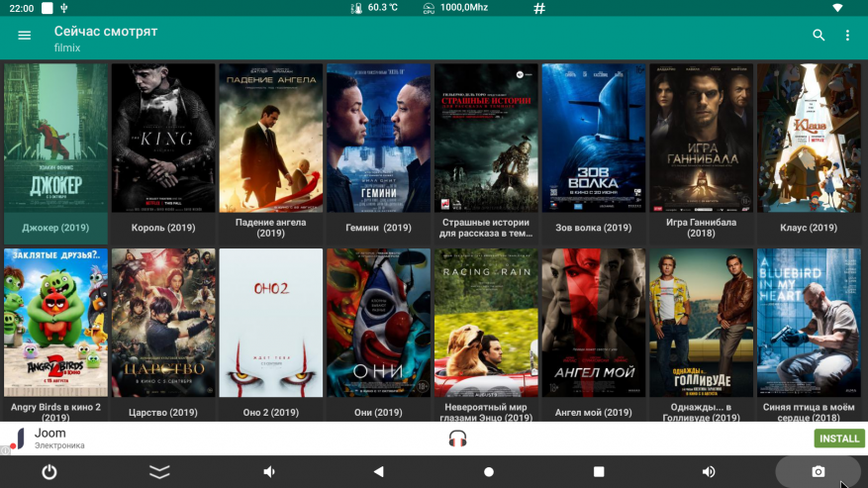Viewport: 868px width, 488px height.
Task: Open the Angry Birds 2 poster
Action: (x=55, y=323)
